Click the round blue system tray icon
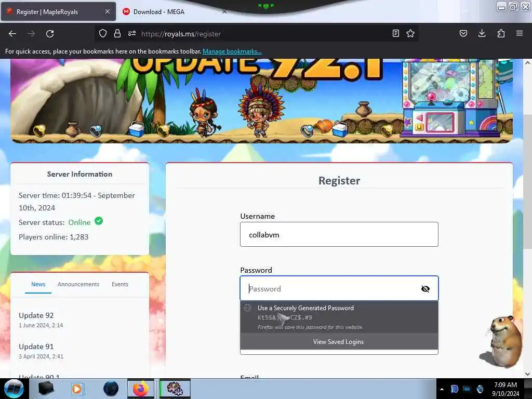Screen dimensions: 532x399 (x=480, y=389)
